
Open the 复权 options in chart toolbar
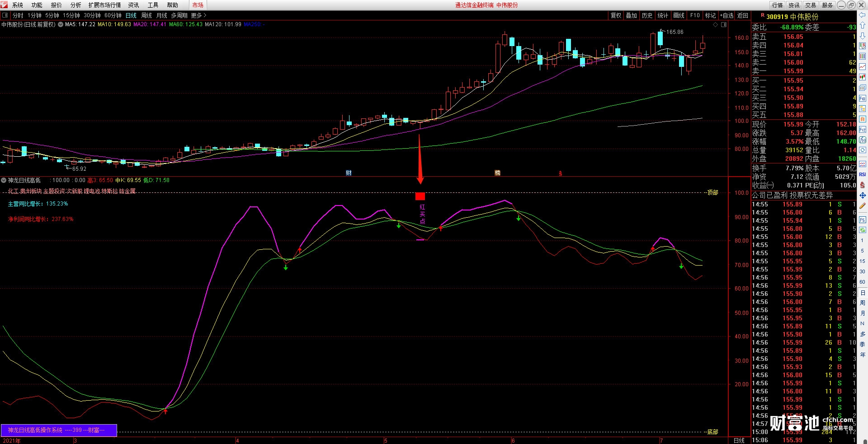(x=616, y=15)
